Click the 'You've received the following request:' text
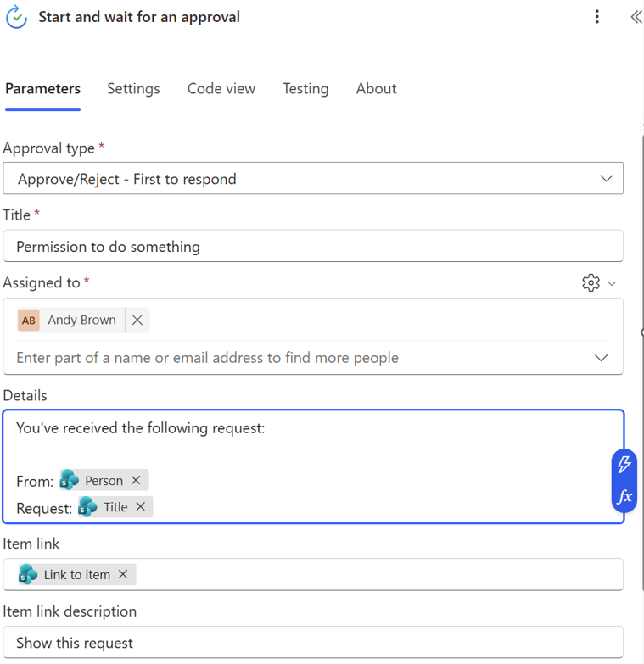644x664 pixels. (x=140, y=428)
